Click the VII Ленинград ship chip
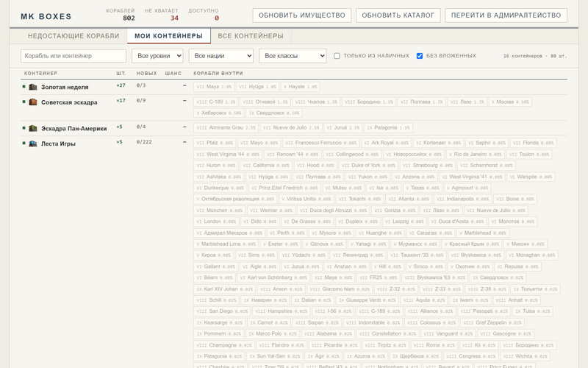The image size is (588, 368). [358, 255]
